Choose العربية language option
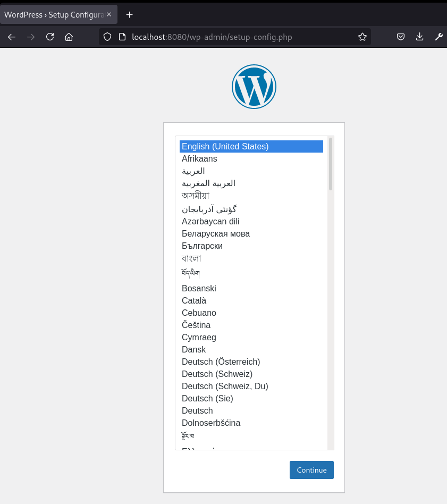This screenshot has height=504, width=447. (x=251, y=171)
